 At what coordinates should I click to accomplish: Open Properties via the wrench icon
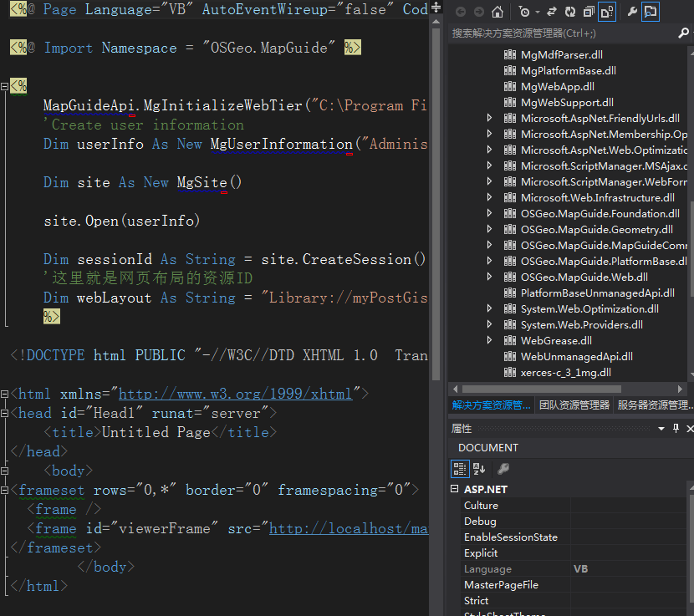click(x=632, y=12)
